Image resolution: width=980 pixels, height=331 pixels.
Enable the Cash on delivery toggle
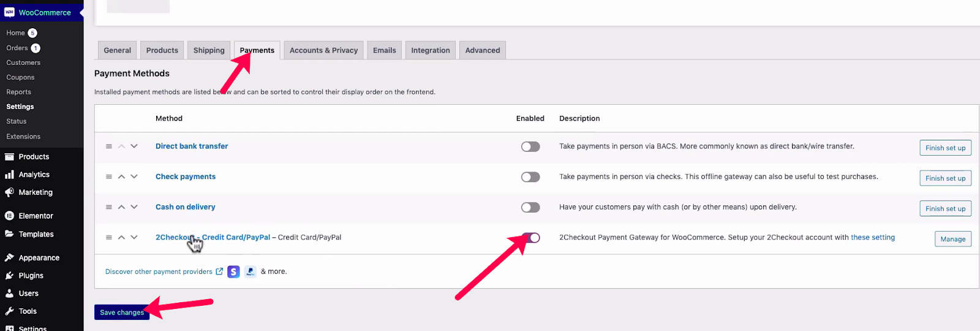[x=530, y=207]
